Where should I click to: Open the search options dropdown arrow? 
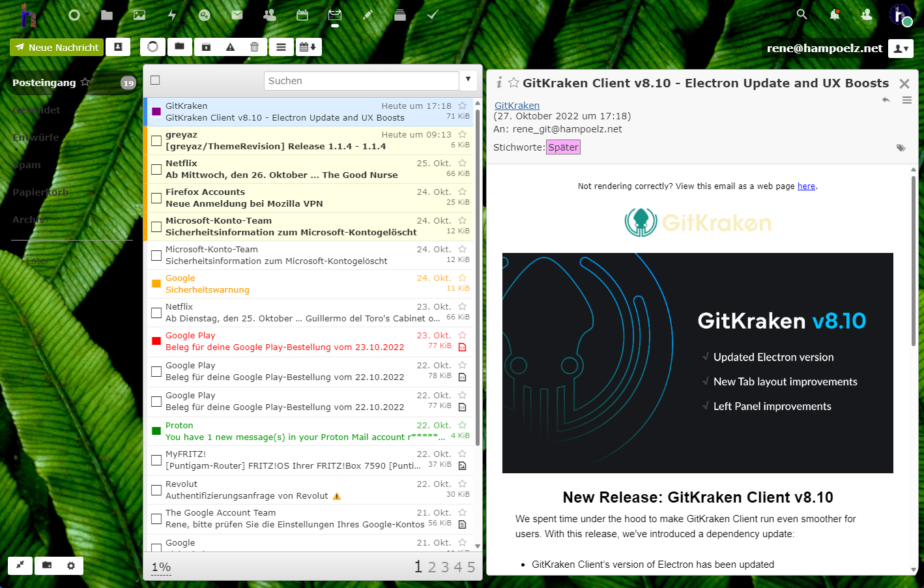click(468, 80)
